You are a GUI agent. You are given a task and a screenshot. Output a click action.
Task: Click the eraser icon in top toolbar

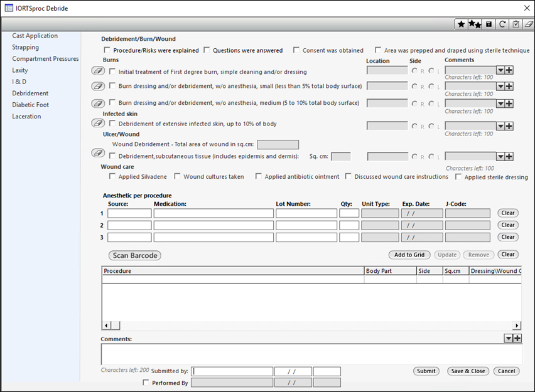pyautogui.click(x=529, y=24)
